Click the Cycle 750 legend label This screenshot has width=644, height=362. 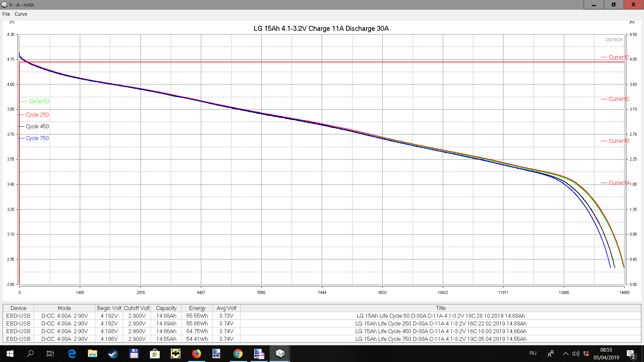[37, 138]
